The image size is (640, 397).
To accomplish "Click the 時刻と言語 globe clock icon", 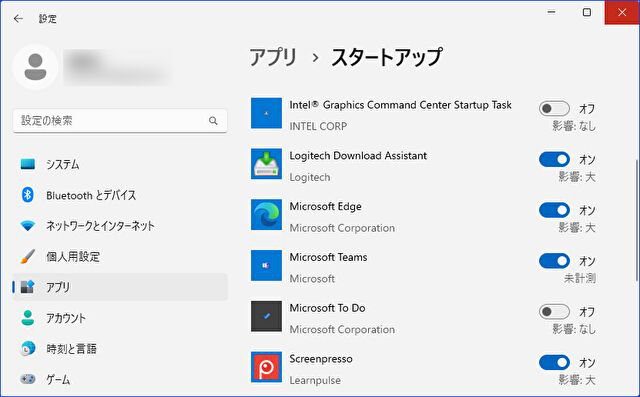I will 28,348.
